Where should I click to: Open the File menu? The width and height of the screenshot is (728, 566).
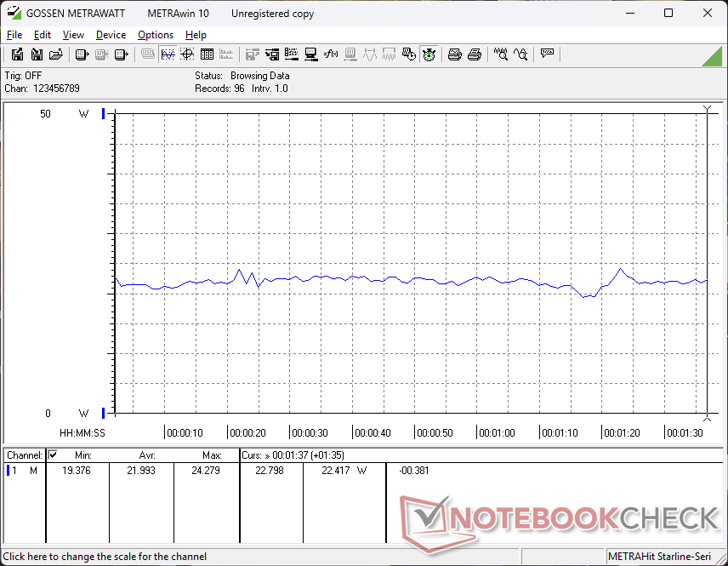(14, 35)
